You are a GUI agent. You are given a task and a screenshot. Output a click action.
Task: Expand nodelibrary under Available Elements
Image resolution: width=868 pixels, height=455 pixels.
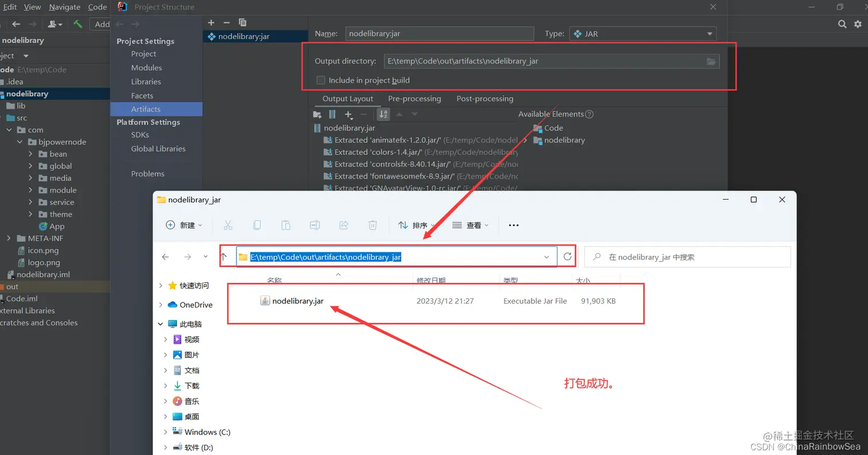[x=525, y=140]
